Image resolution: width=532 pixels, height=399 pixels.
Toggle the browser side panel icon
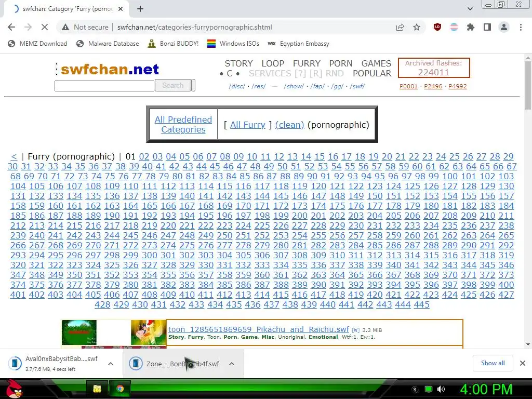(x=487, y=27)
